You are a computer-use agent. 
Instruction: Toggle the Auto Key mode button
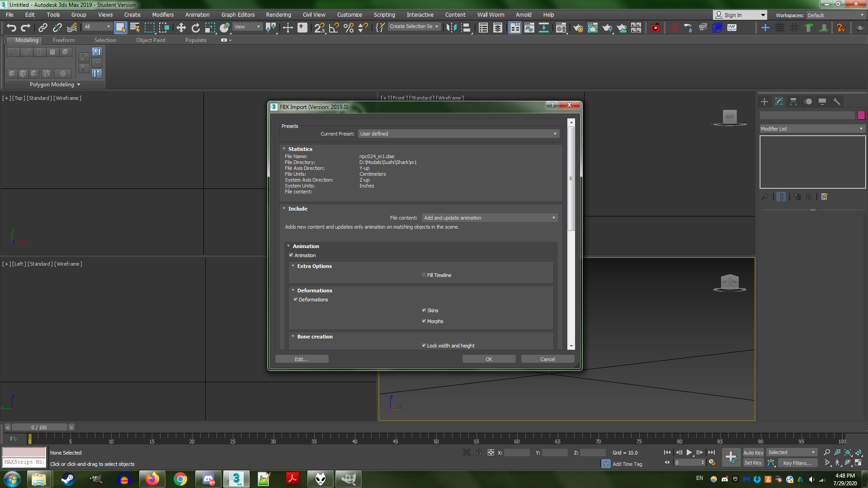tap(753, 452)
